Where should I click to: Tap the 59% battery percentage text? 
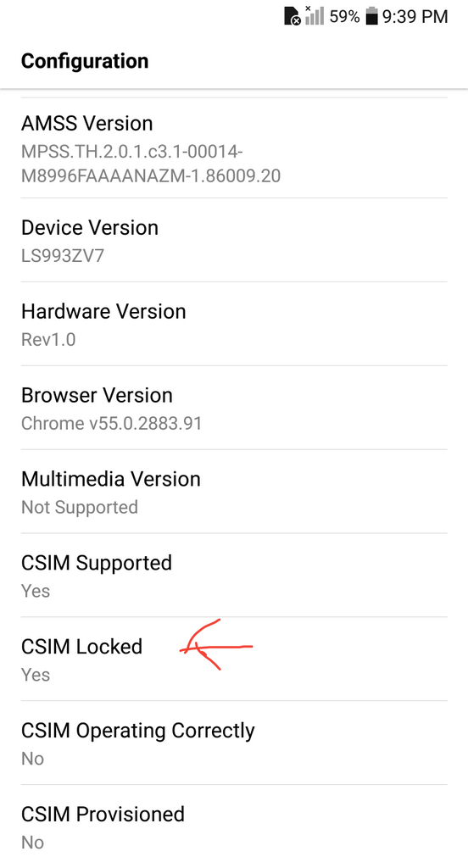[344, 16]
